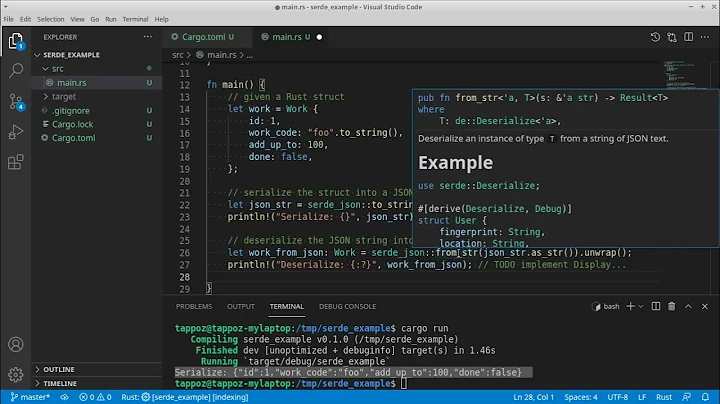Image resolution: width=720 pixels, height=404 pixels.
Task: Click synchronize changes icon in status bar
Action: point(64,397)
